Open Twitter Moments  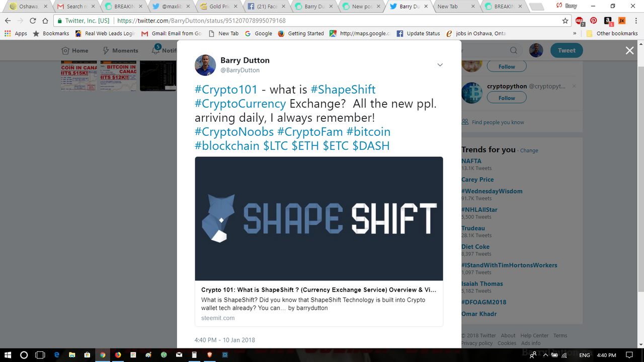click(120, 50)
